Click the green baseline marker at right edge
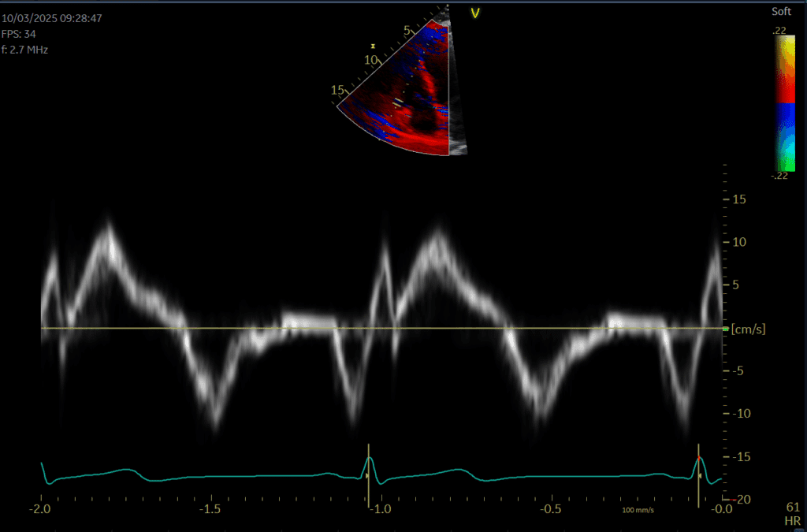 point(726,329)
